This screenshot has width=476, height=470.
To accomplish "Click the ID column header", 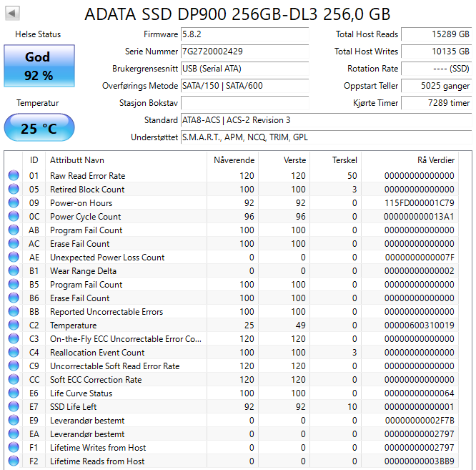I will pyautogui.click(x=34, y=160).
